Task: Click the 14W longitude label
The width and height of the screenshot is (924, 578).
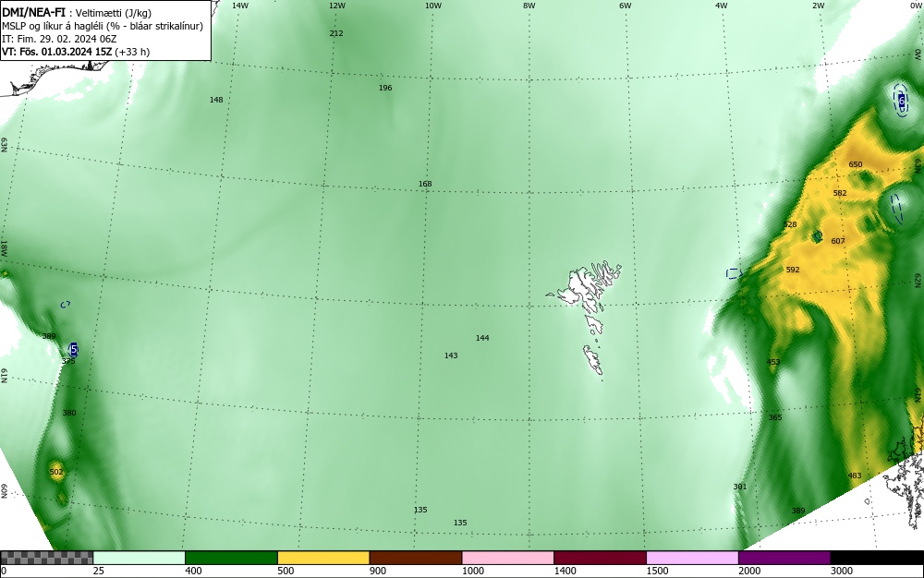Action: pos(240,6)
